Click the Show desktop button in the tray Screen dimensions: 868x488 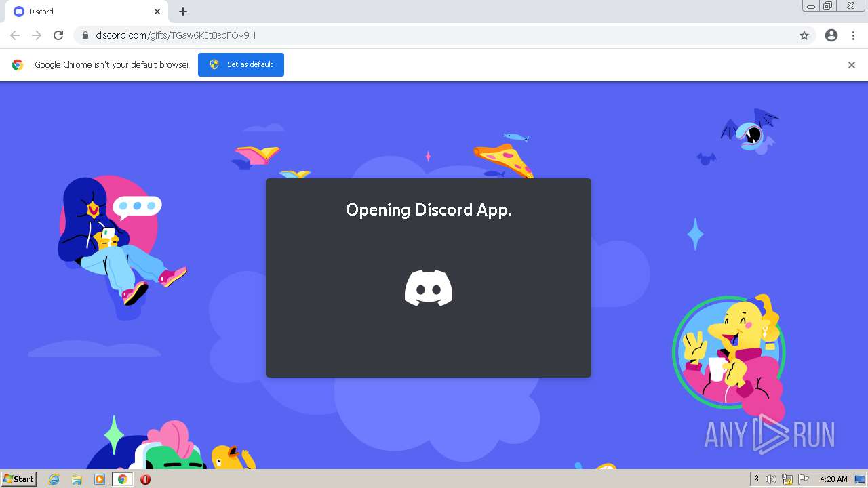coord(860,479)
